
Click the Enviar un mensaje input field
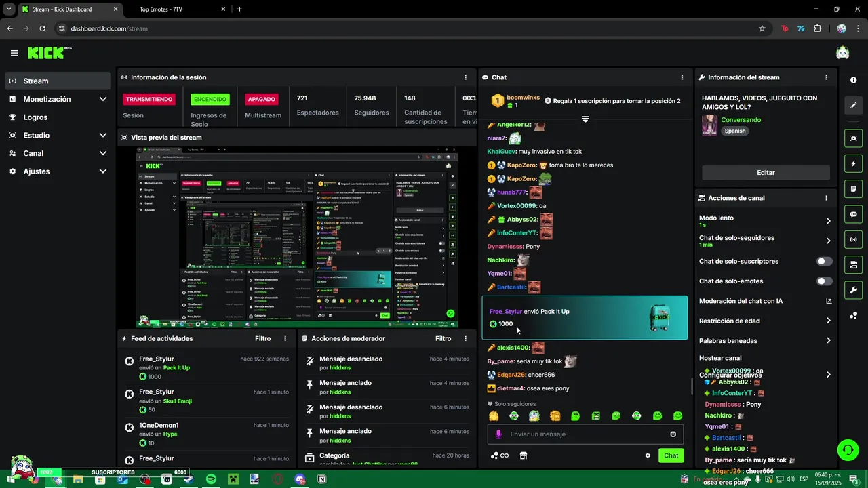(585, 434)
